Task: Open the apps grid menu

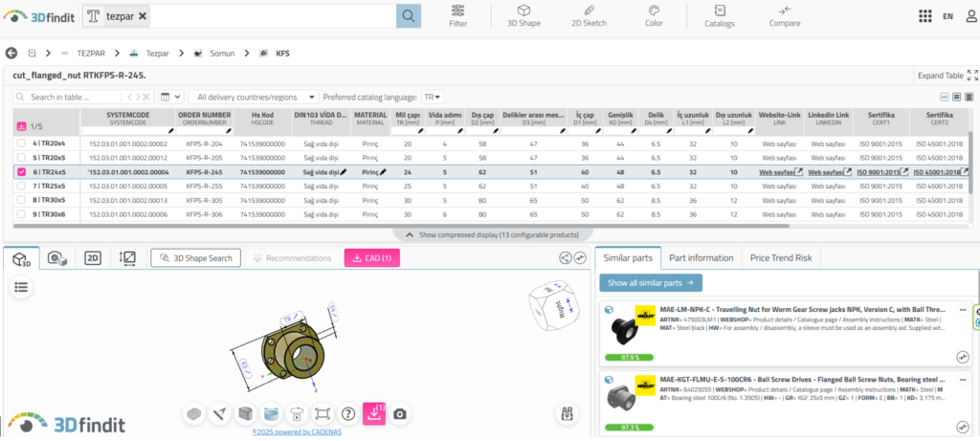Action: [x=926, y=16]
